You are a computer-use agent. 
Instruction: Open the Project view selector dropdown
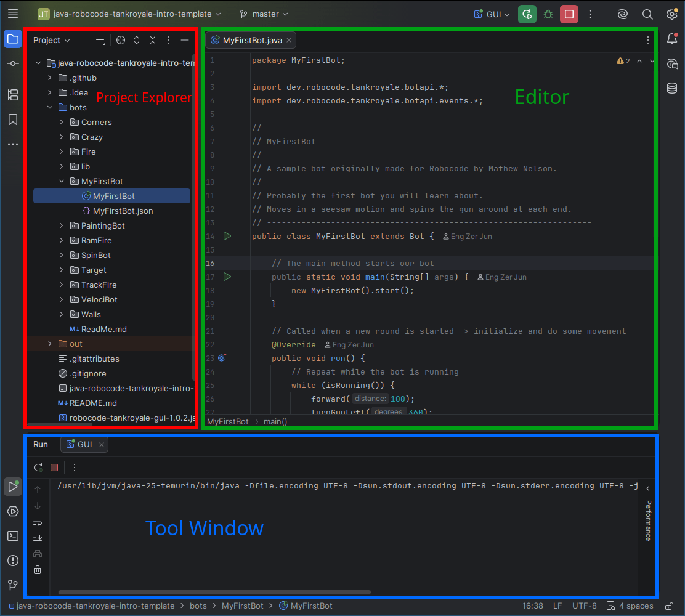(x=52, y=40)
